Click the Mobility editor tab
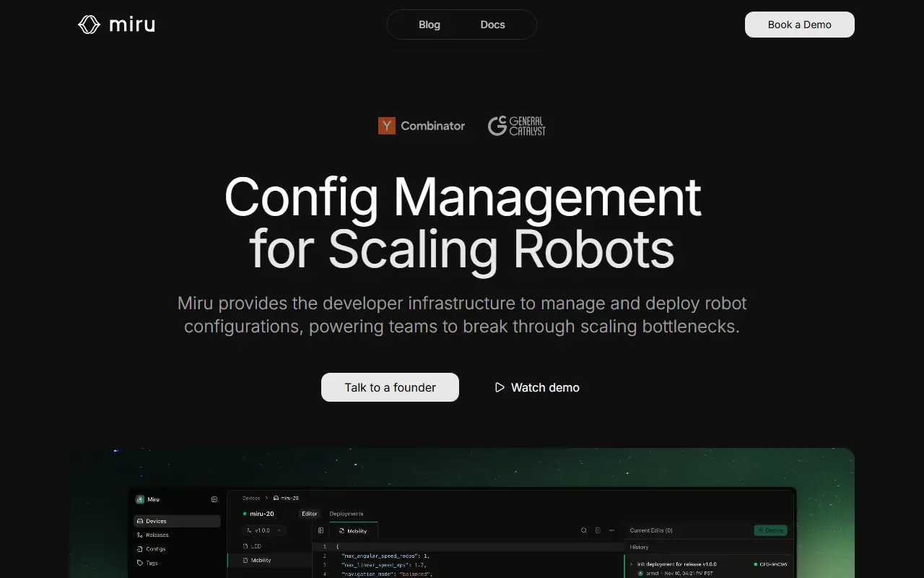924x578 pixels. coord(353,531)
